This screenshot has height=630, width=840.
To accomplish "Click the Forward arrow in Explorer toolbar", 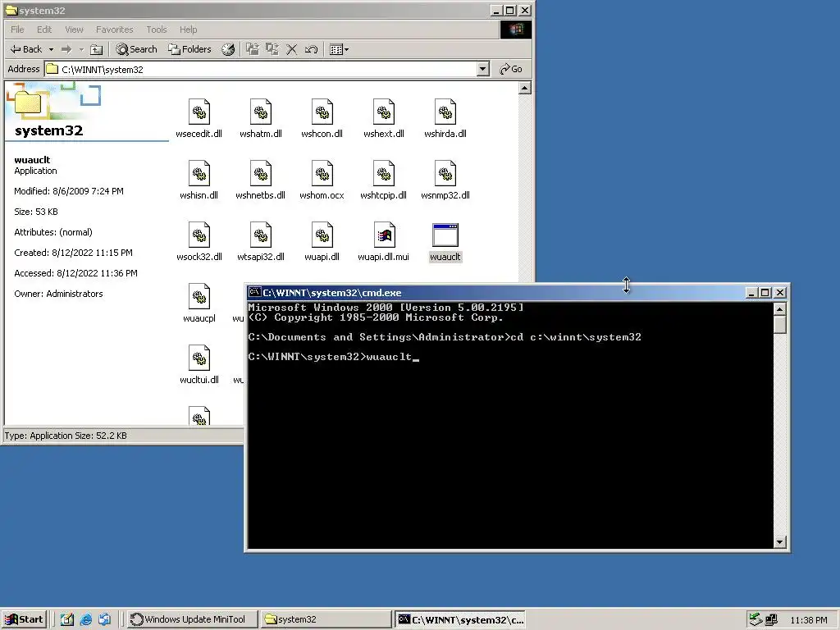I will 66,49.
